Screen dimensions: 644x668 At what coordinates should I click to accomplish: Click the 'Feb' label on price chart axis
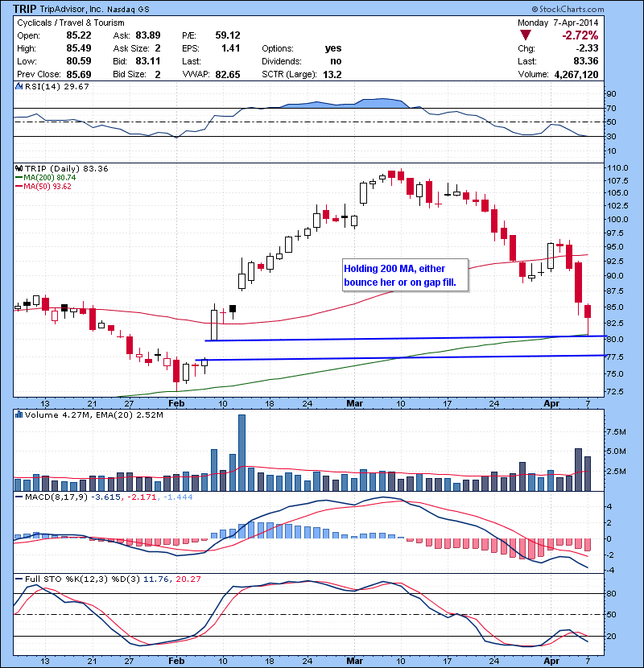[x=176, y=403]
